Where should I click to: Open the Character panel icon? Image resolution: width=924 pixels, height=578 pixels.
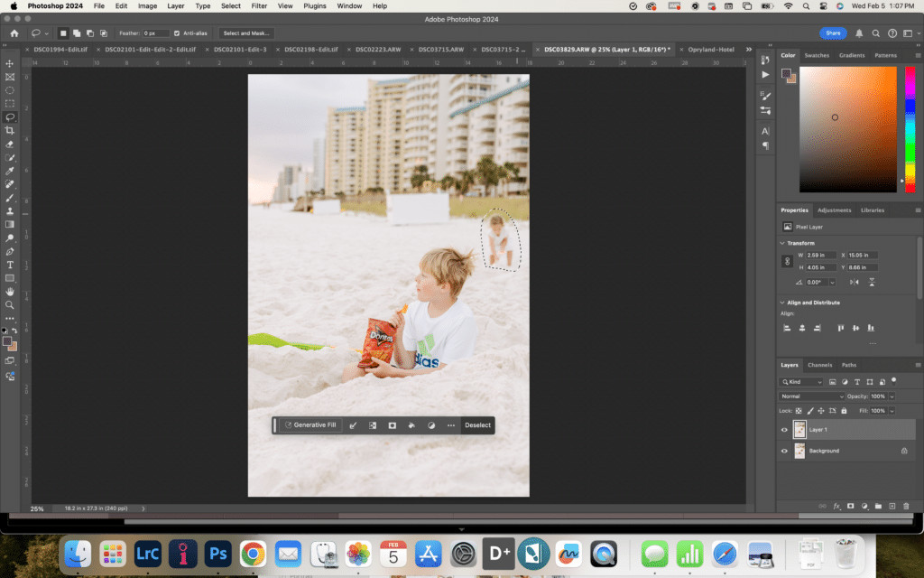[765, 131]
